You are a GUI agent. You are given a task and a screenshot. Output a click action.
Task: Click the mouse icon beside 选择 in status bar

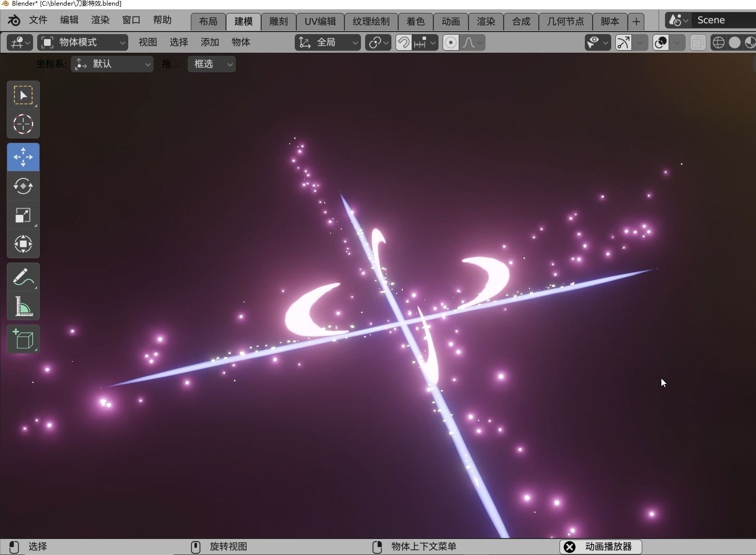pyautogui.click(x=14, y=547)
